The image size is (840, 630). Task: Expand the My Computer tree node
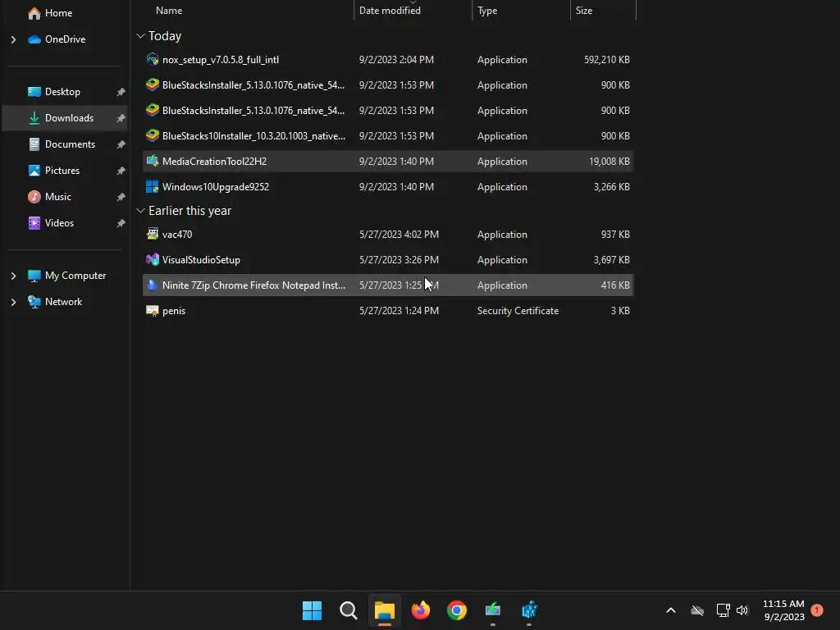[13, 276]
